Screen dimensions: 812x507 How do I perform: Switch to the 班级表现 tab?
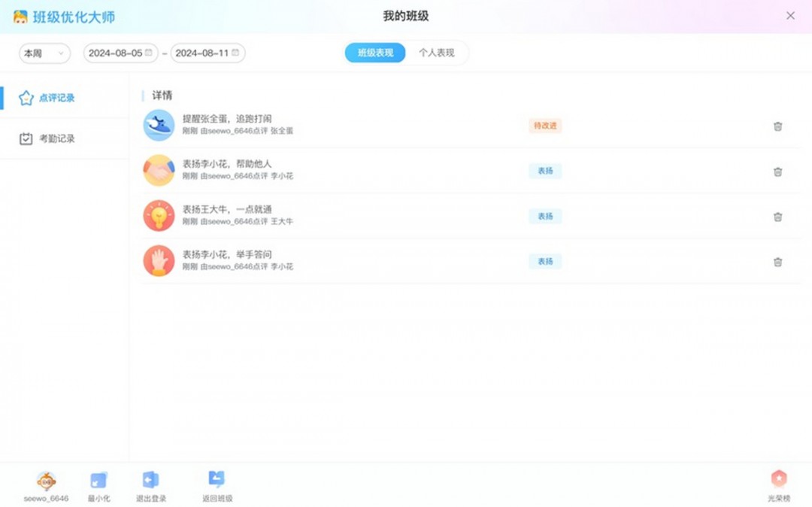coord(374,53)
